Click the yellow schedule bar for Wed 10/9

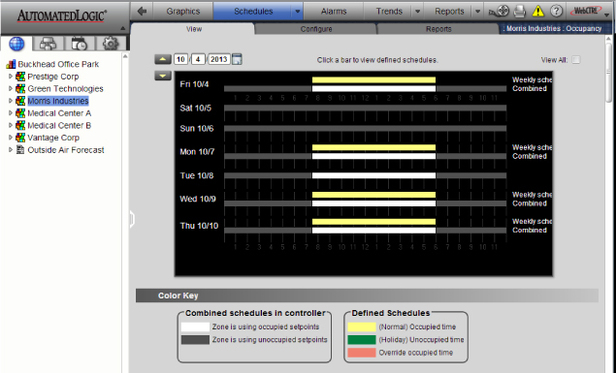(x=374, y=195)
